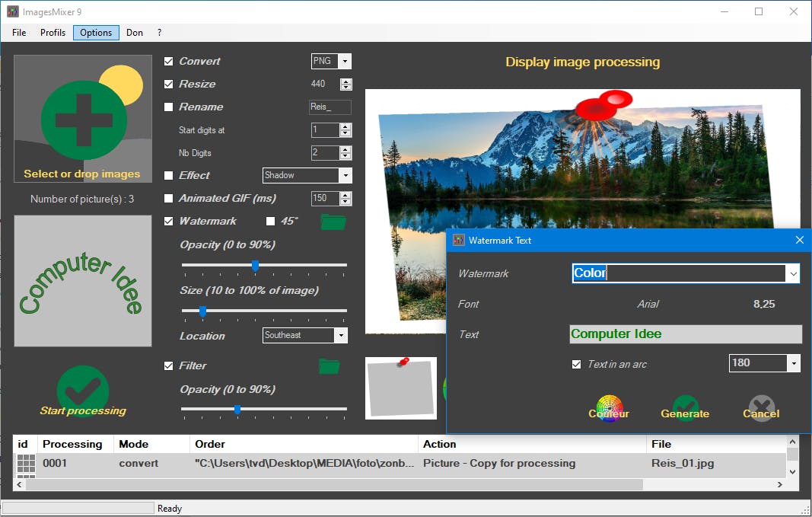
Task: Click the Order column header
Action: (x=304, y=444)
